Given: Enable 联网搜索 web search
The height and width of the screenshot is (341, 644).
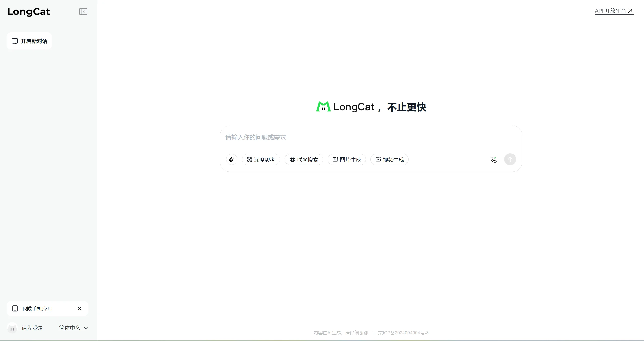Looking at the screenshot, I should click(304, 160).
